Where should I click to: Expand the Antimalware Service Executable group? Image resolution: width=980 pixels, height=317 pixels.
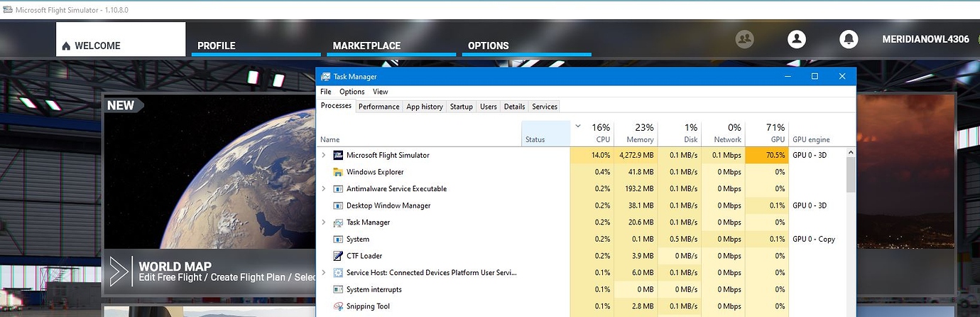(x=324, y=188)
